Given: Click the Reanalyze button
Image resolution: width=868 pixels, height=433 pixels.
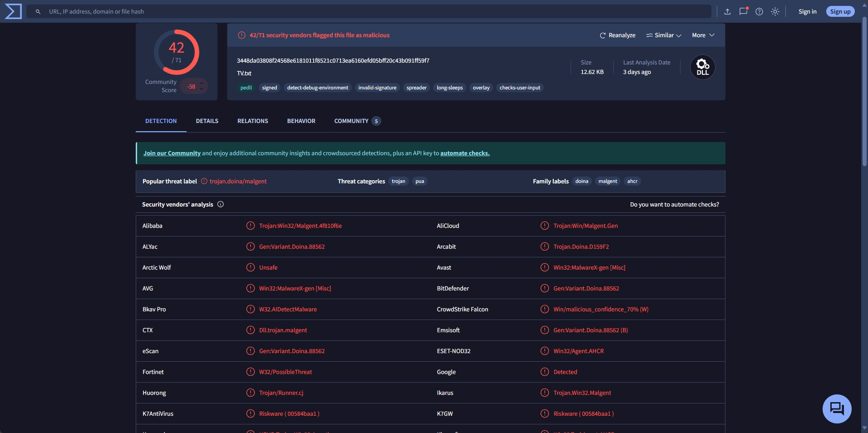Looking at the screenshot, I should [616, 35].
